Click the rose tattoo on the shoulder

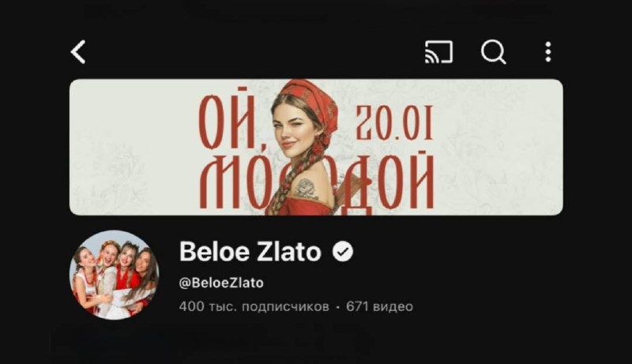[306, 190]
